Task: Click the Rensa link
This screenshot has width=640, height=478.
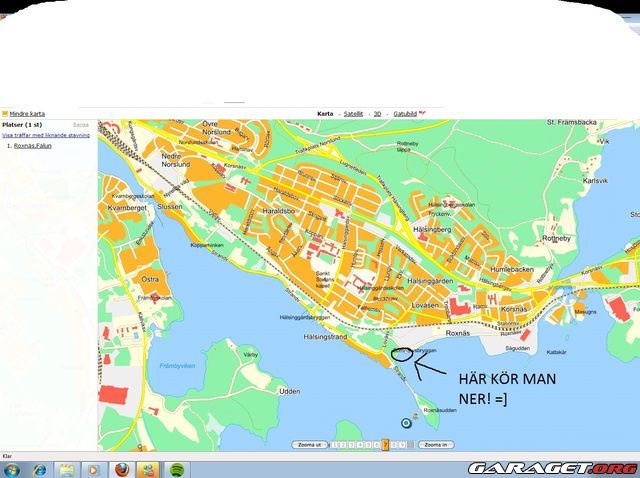Action: coord(81,125)
